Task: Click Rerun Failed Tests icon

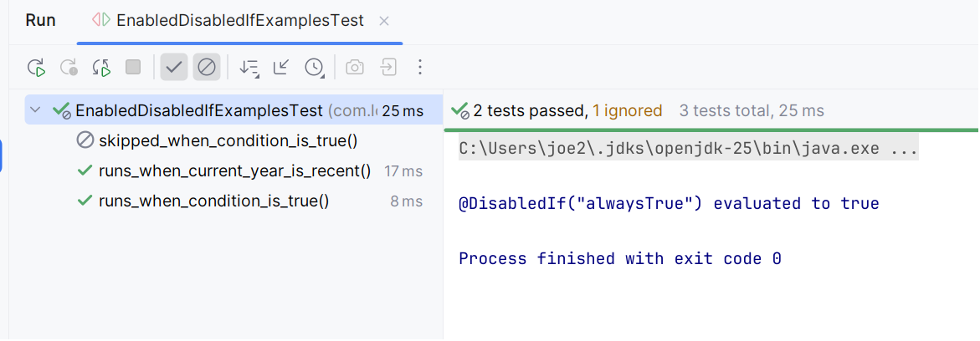Action: point(69,68)
